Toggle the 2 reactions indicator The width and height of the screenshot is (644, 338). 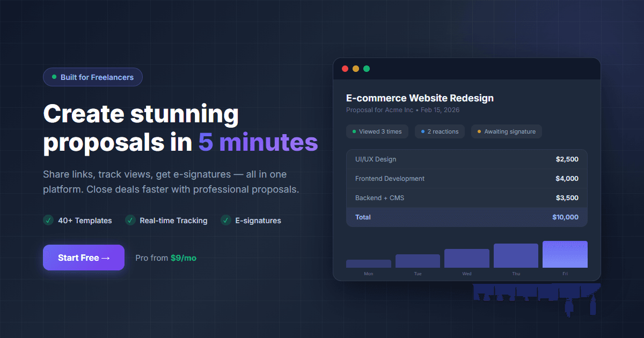click(440, 131)
